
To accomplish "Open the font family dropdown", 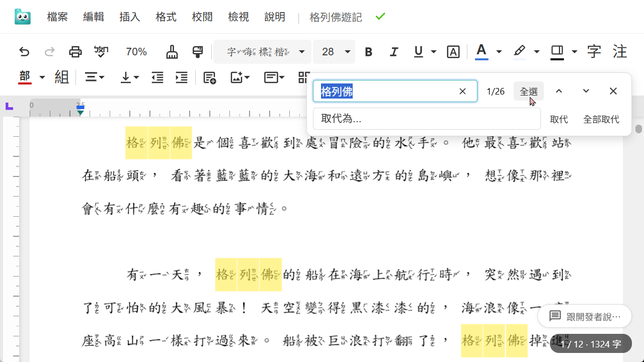I will [263, 52].
